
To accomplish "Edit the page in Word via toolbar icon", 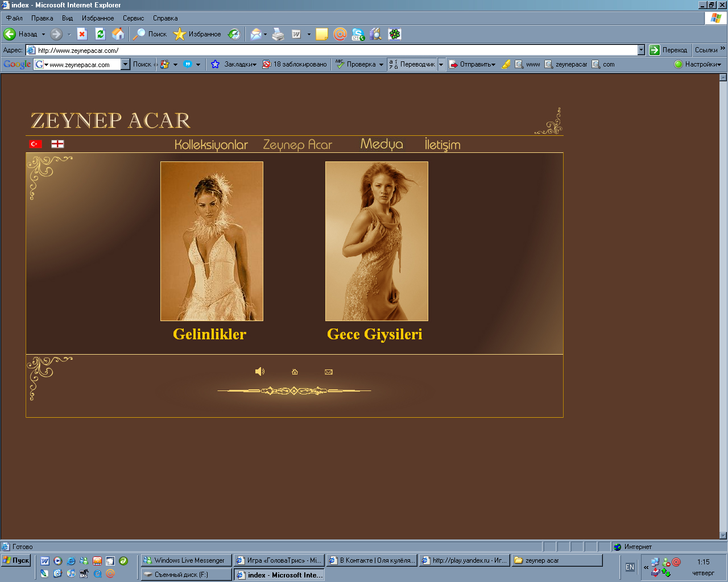I will pos(296,34).
